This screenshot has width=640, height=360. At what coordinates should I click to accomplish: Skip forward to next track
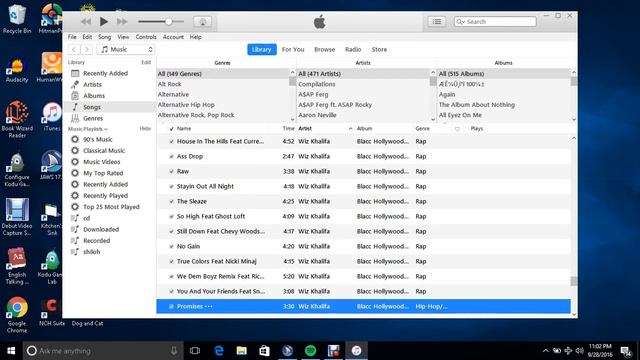(122, 22)
